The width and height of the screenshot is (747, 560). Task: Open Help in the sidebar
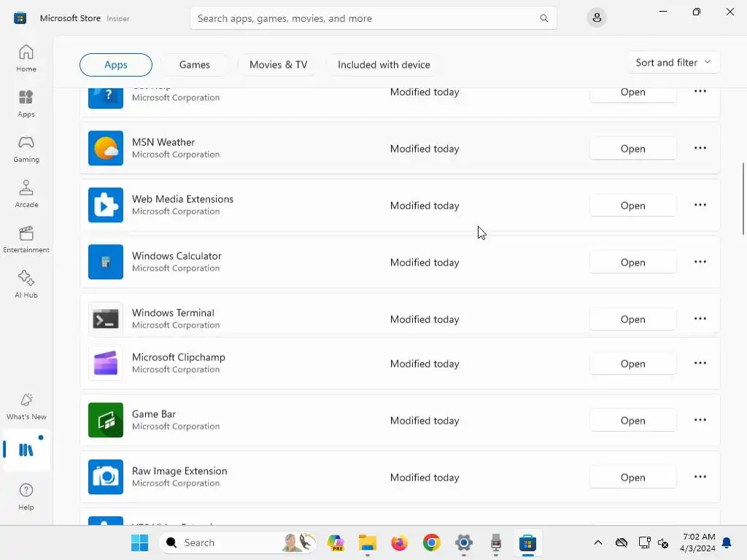tap(26, 497)
